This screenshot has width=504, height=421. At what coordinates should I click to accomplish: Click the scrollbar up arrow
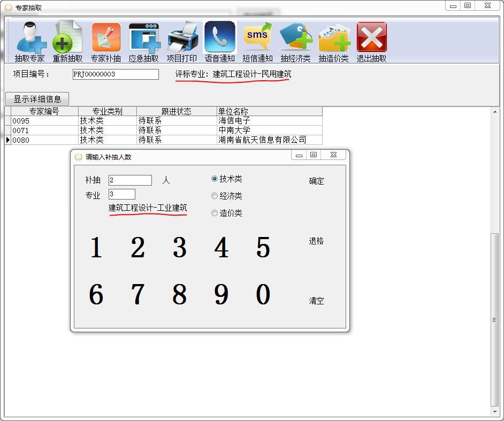click(x=495, y=112)
